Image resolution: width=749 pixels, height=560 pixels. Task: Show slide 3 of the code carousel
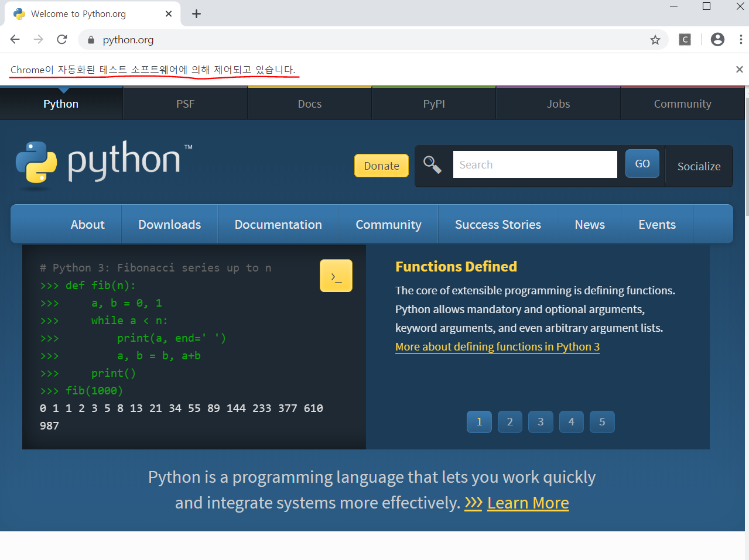pyautogui.click(x=541, y=422)
